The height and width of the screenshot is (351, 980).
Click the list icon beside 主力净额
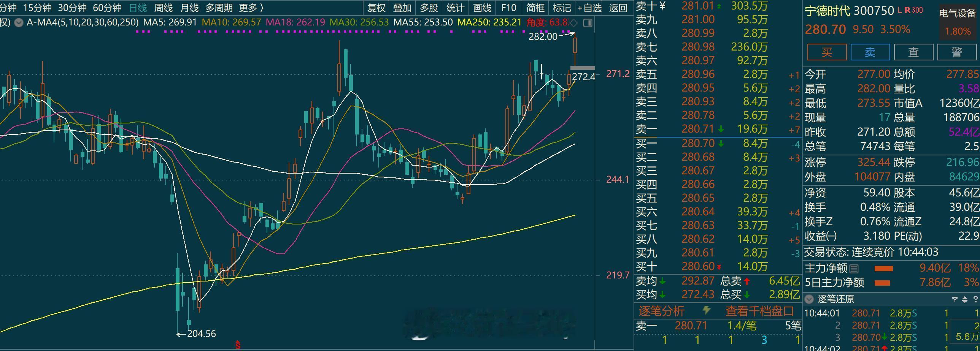854,269
